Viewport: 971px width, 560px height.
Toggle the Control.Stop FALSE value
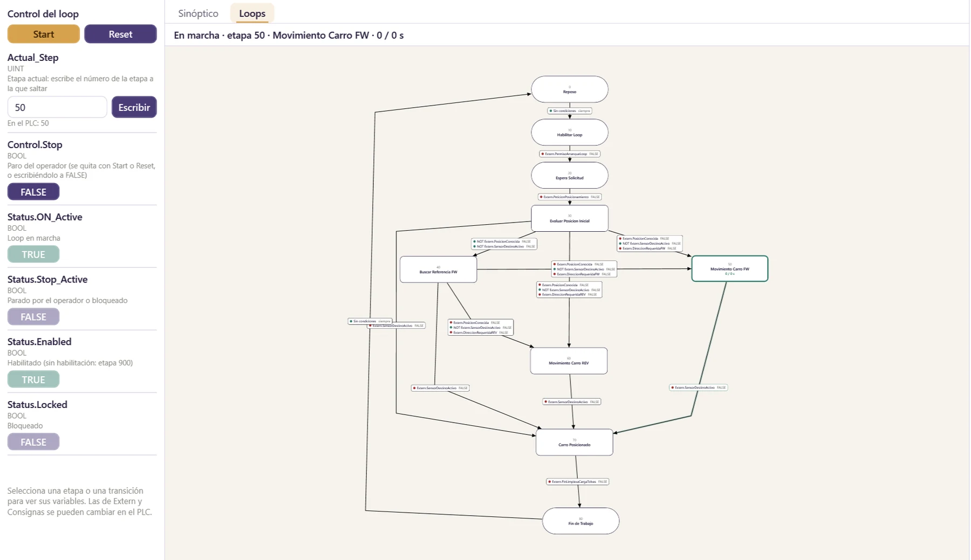coord(33,192)
